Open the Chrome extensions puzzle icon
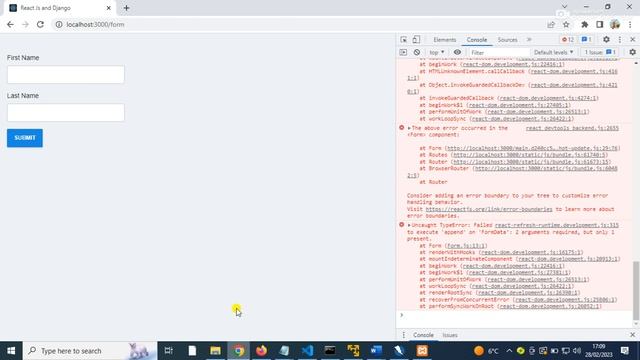The height and width of the screenshot is (360, 640). pos(584,24)
